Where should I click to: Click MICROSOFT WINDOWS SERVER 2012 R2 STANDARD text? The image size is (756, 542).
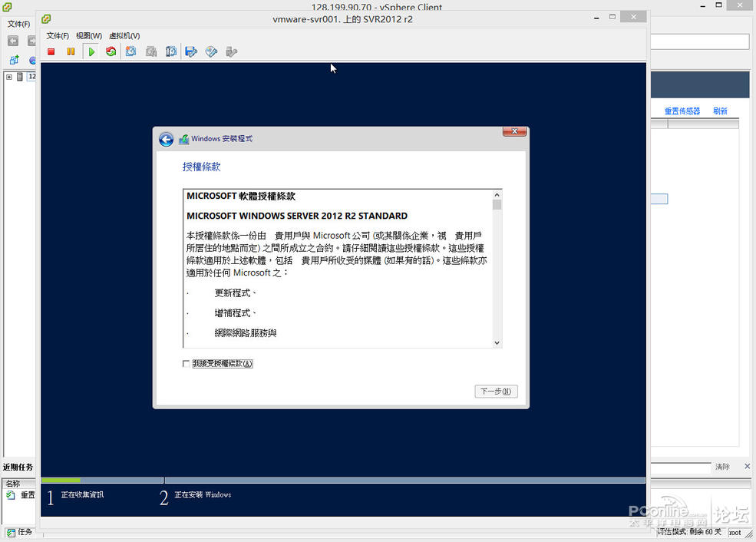click(297, 216)
